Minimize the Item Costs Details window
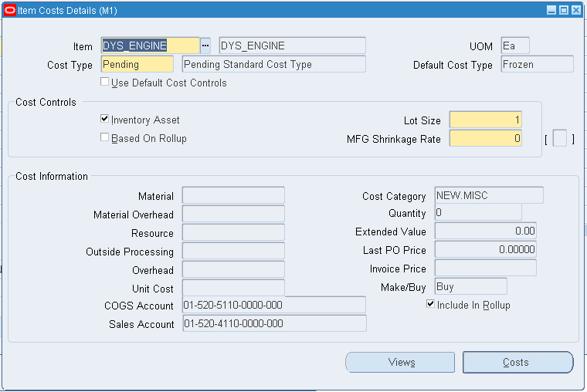The image size is (587, 392). [551, 10]
